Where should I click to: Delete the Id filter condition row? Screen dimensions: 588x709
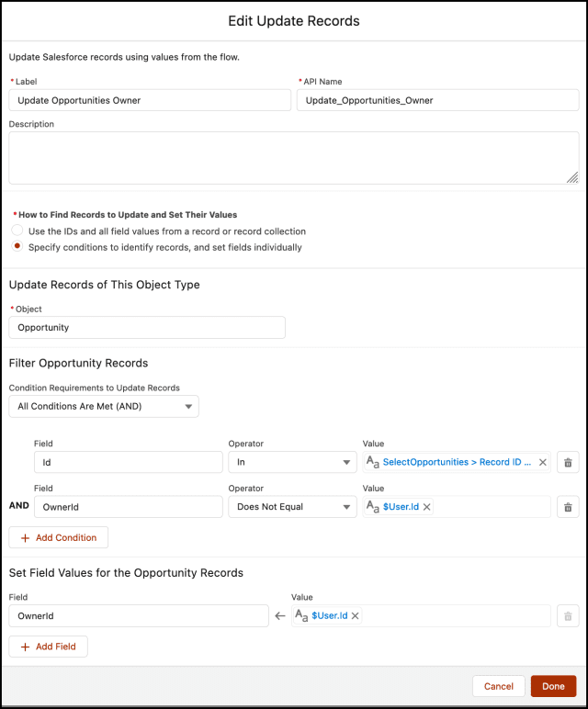[568, 463]
